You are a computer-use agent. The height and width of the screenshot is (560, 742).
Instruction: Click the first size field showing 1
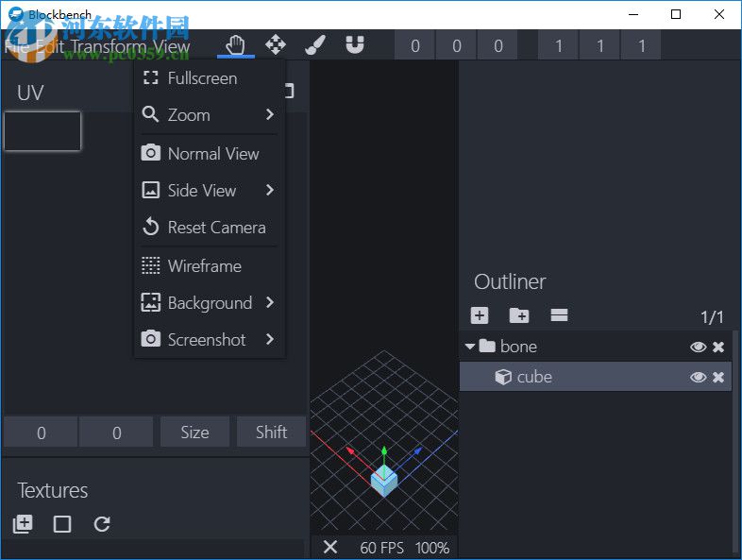[559, 46]
